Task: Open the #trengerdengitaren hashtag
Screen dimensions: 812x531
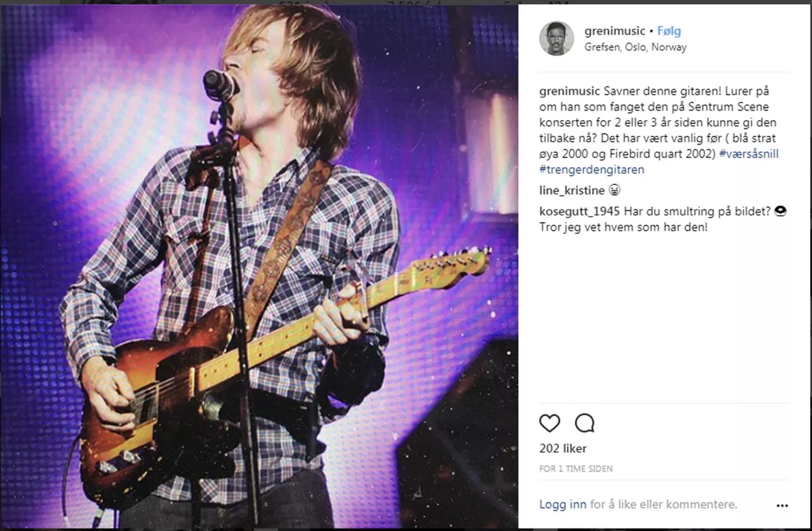Action: (591, 169)
